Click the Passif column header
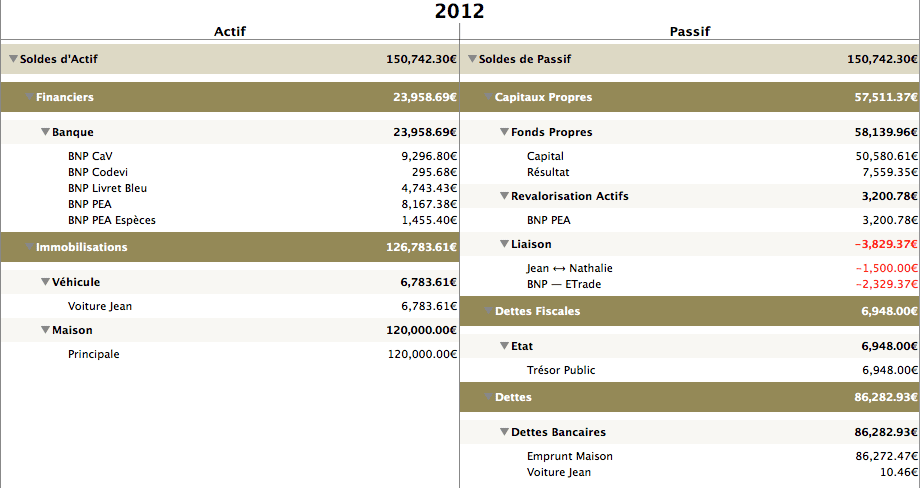This screenshot has height=488, width=920. (x=690, y=31)
